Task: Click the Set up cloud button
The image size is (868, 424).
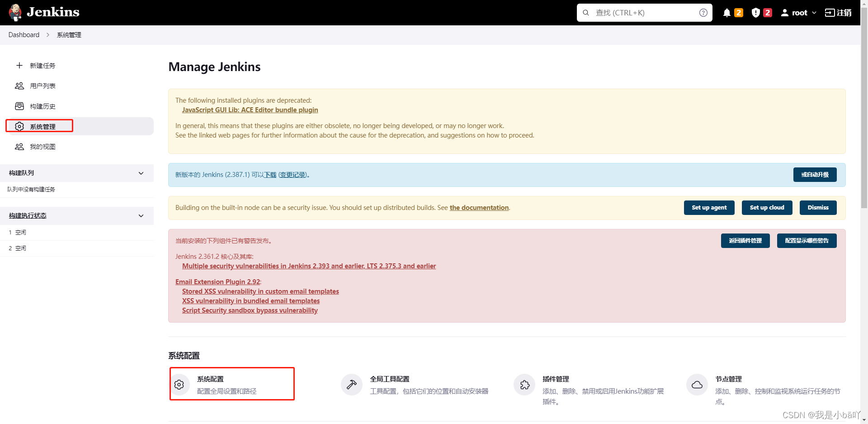Action: pyautogui.click(x=767, y=208)
